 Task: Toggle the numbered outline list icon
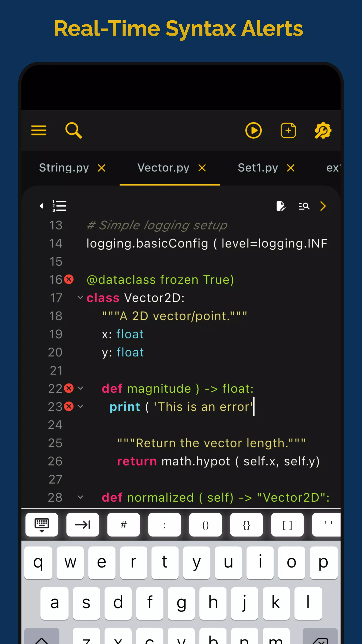tap(59, 206)
